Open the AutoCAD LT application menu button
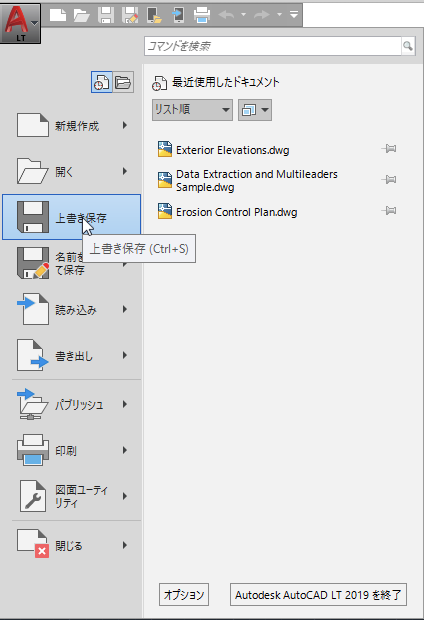The image size is (434, 630). coord(20,22)
